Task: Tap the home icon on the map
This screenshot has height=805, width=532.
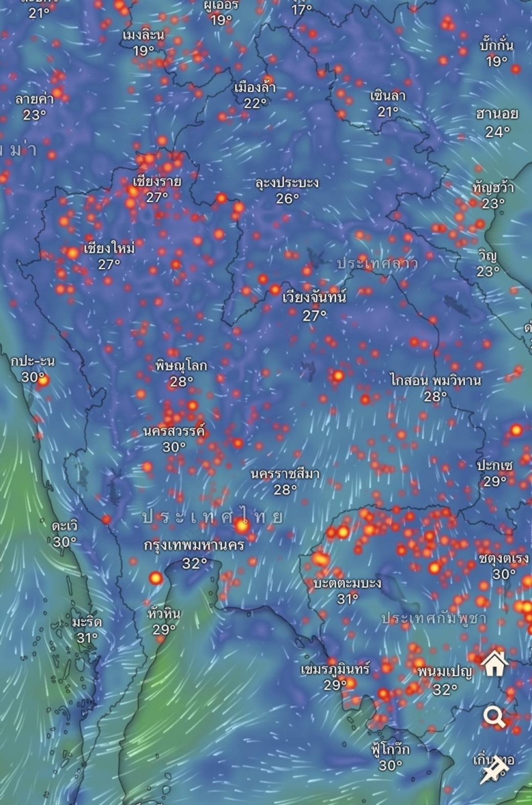Action: point(494,664)
